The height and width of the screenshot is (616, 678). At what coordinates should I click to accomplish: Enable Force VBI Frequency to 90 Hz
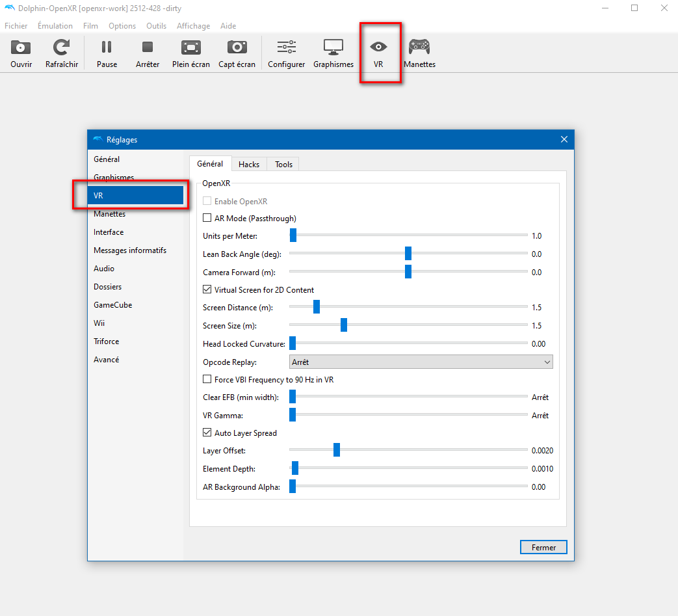pos(207,379)
